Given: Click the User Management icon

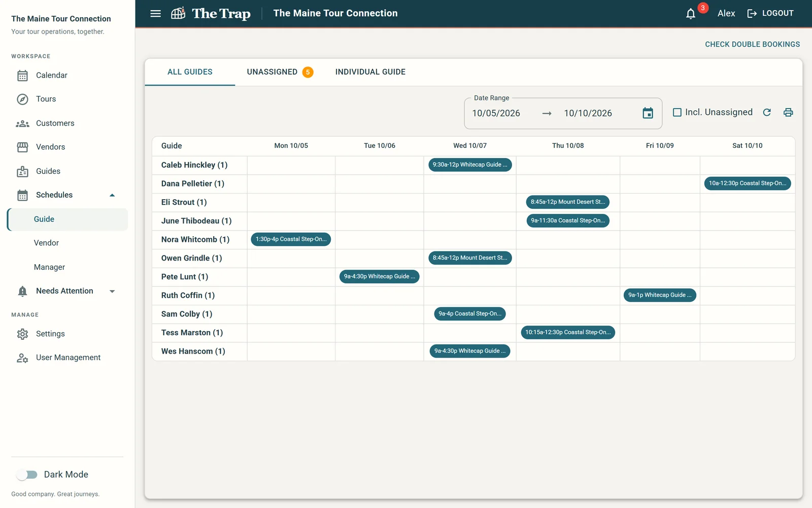Looking at the screenshot, I should point(22,358).
